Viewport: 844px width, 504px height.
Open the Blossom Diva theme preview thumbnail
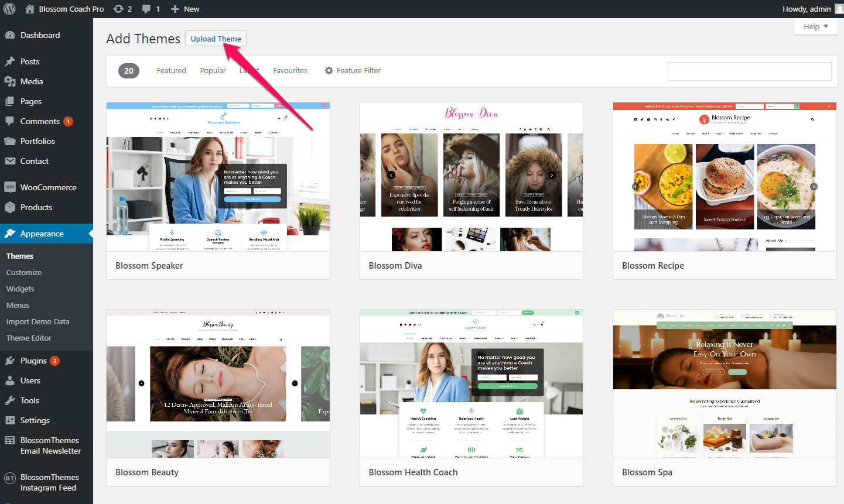(471, 177)
